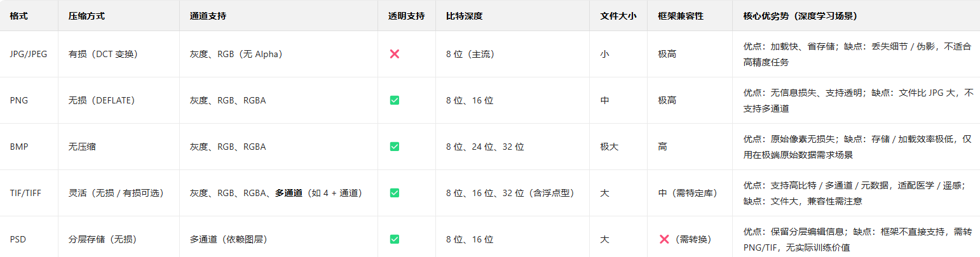The height and width of the screenshot is (257, 980).
Task: Click the 无损 (DEFLATE) compression cell
Action: 101,100
